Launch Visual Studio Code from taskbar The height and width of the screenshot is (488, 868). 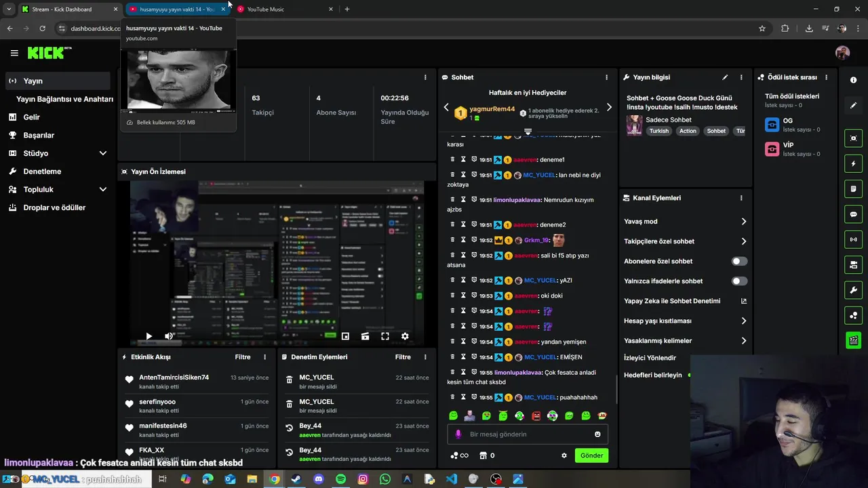452,479
